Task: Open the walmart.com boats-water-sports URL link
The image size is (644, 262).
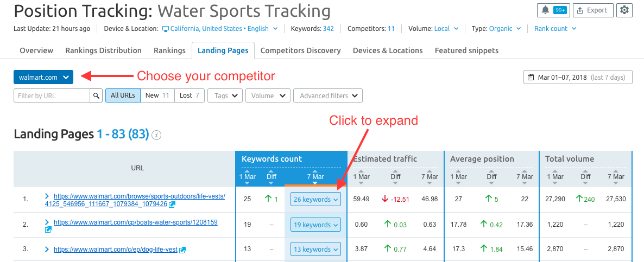Action: [x=136, y=222]
